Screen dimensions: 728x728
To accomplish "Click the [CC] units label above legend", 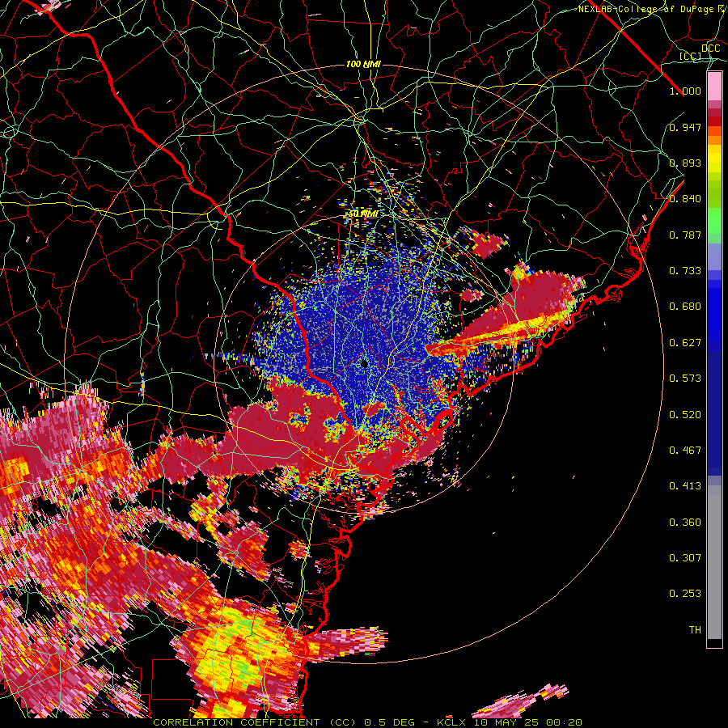I will 691,56.
